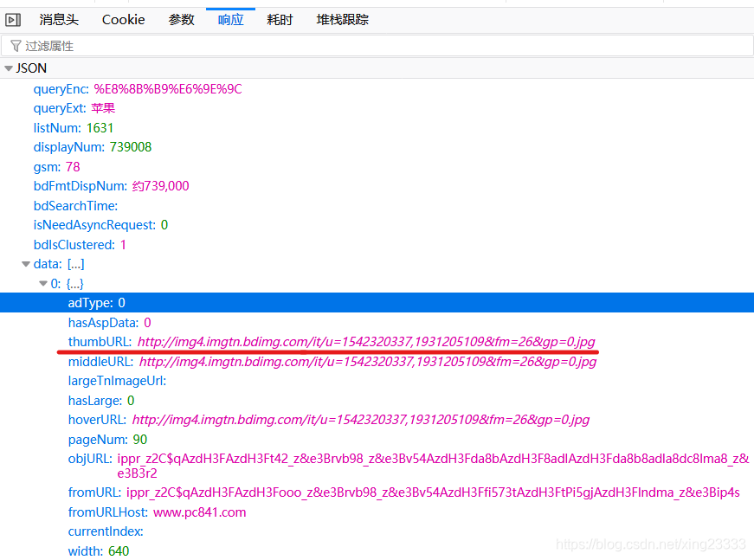Click the highlighted adType row

click(x=377, y=303)
